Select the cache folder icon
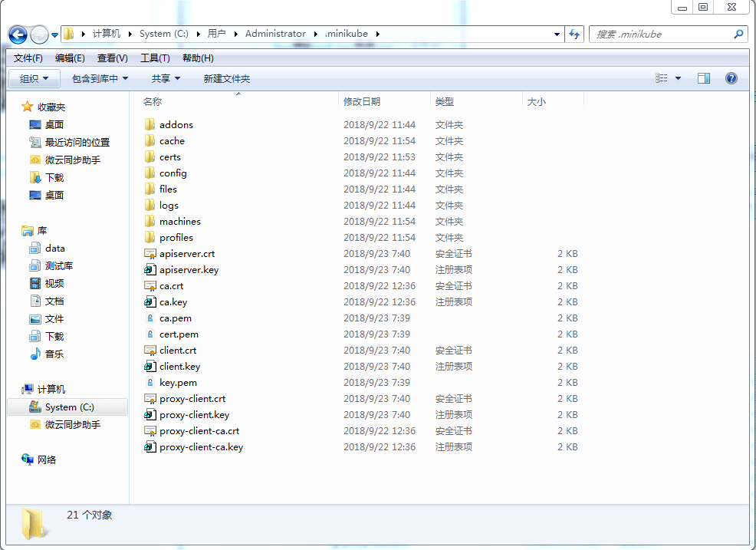 (x=150, y=141)
